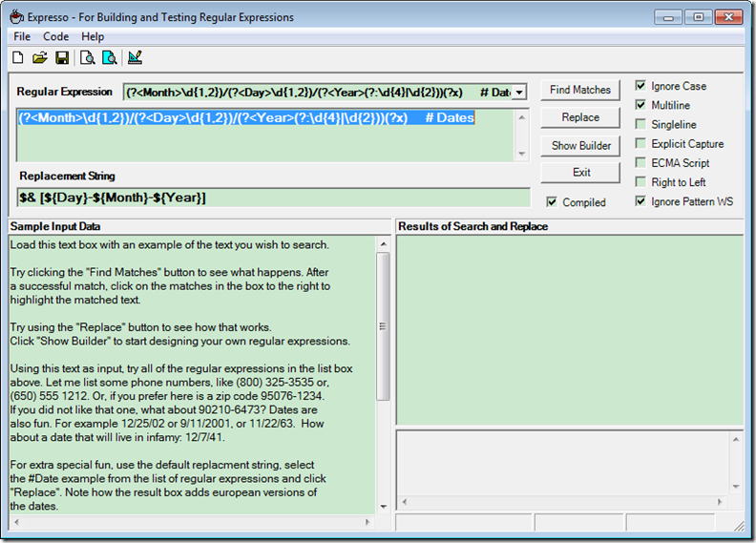This screenshot has height=543, width=756.
Task: Click the Sample Input horizontal scroll left arrow
Action: [x=16, y=522]
